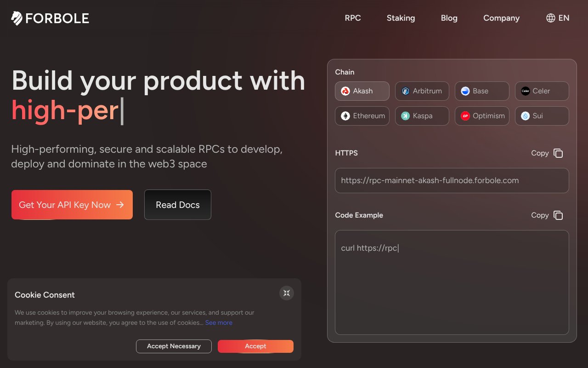This screenshot has width=588, height=368.
Task: Click the Akash chain icon
Action: click(x=345, y=91)
